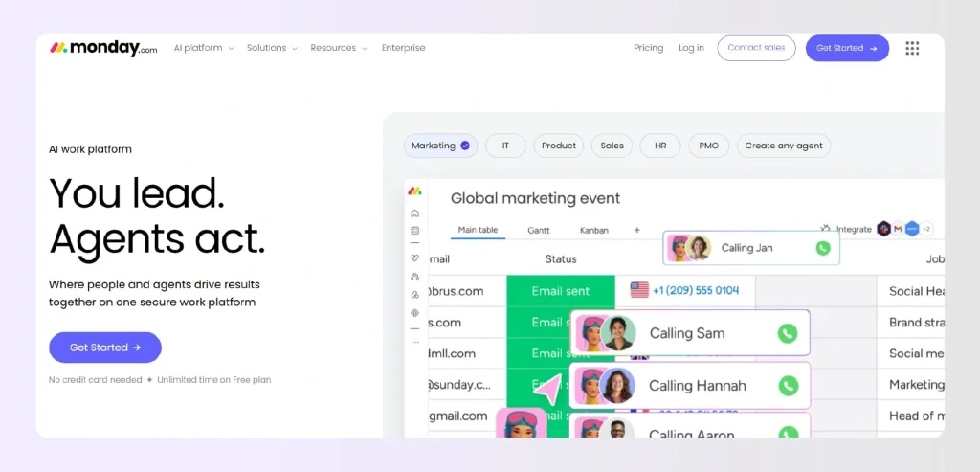
Task: Select the Product agent chip
Action: click(x=559, y=146)
